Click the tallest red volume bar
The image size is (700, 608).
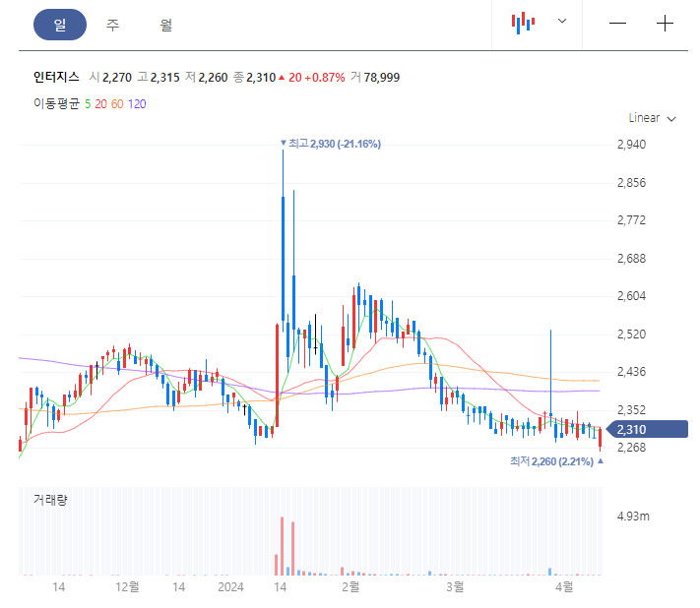click(283, 546)
